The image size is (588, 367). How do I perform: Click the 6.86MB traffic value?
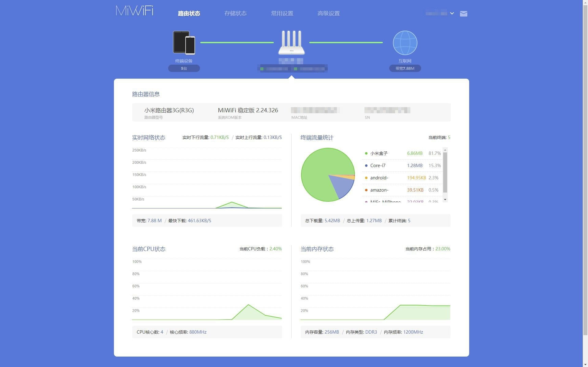(x=415, y=153)
